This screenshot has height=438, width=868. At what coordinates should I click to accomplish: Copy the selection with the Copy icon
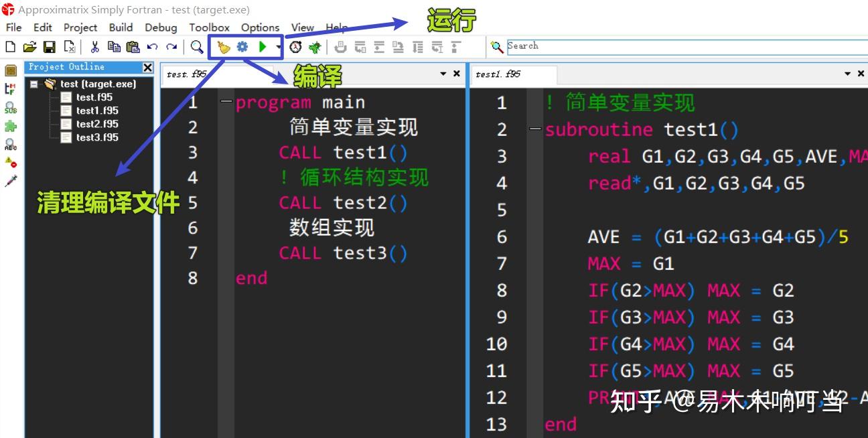(x=114, y=47)
